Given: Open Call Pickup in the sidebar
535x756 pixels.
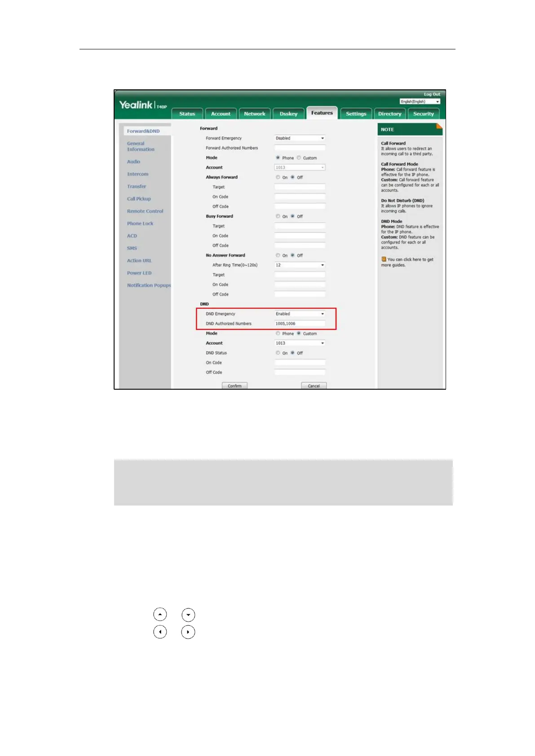Looking at the screenshot, I should point(139,199).
